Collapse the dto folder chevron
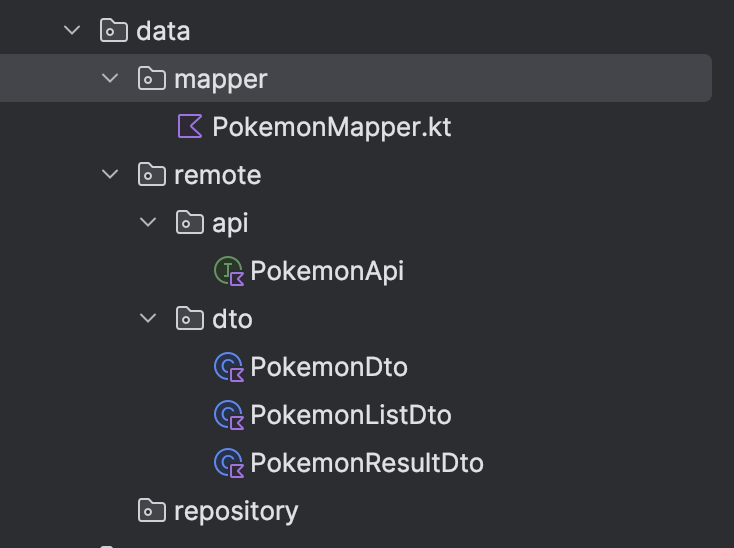This screenshot has width=734, height=548. pos(148,319)
